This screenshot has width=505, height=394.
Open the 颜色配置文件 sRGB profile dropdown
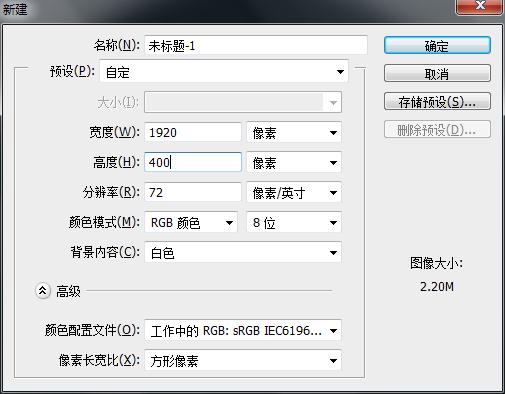[x=243, y=331]
